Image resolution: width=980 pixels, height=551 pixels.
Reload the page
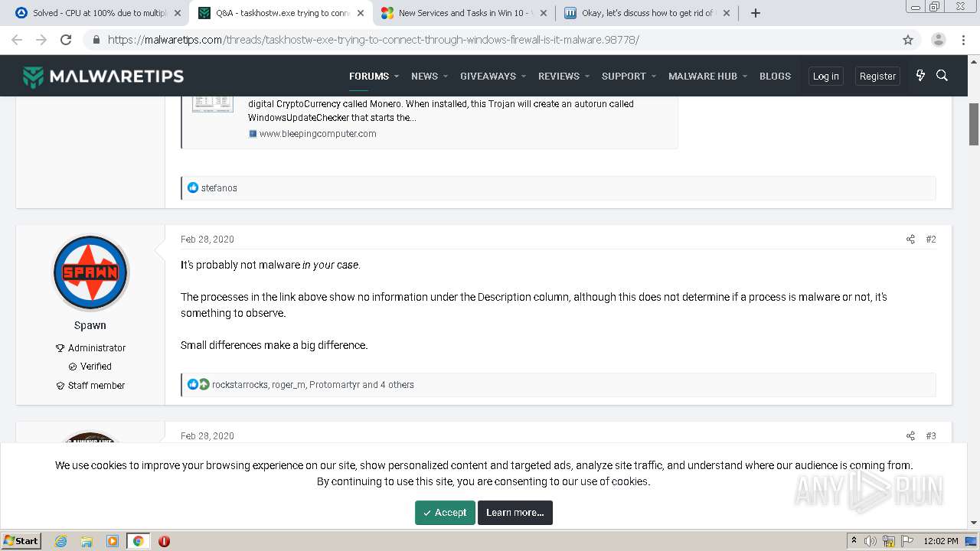(x=66, y=40)
